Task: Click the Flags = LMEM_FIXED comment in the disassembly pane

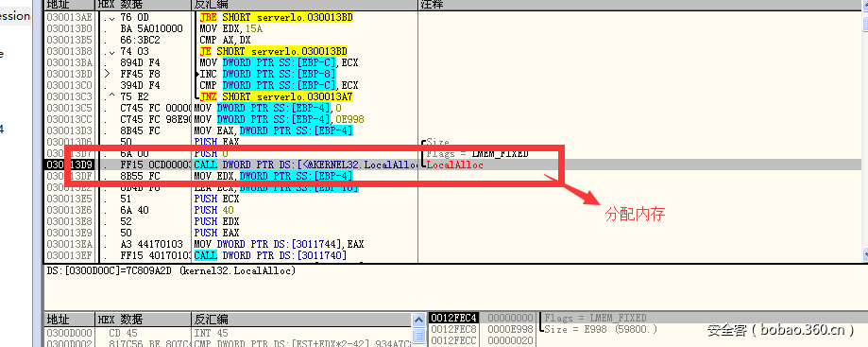Action: pos(477,153)
